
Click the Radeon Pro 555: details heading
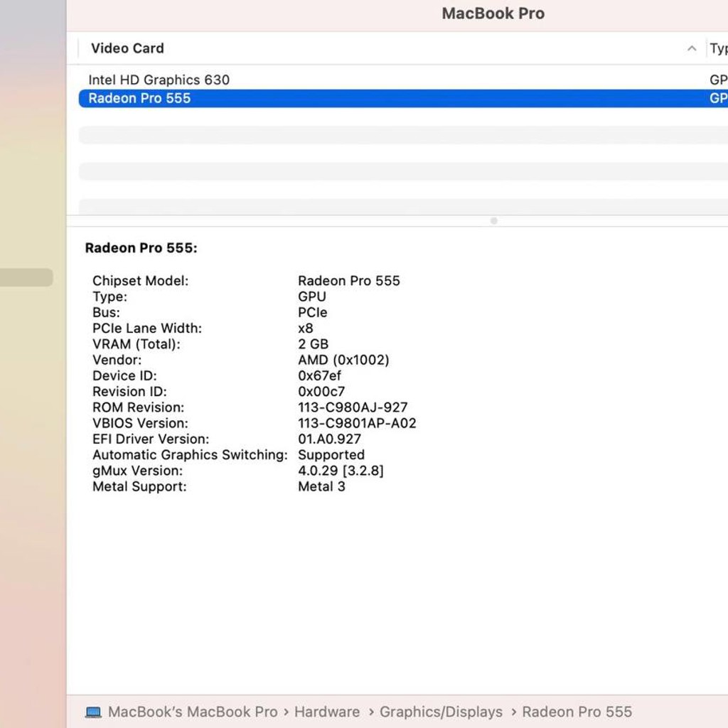141,248
